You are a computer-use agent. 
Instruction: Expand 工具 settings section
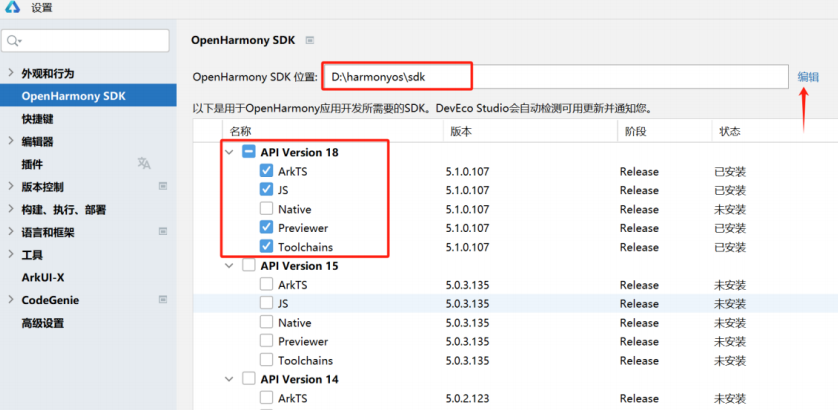(11, 254)
